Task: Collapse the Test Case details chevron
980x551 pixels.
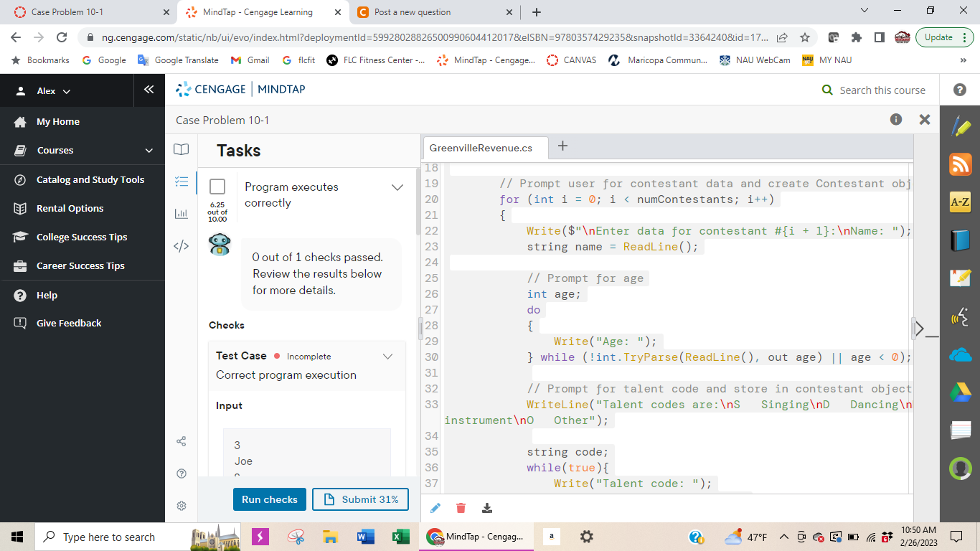Action: (388, 356)
